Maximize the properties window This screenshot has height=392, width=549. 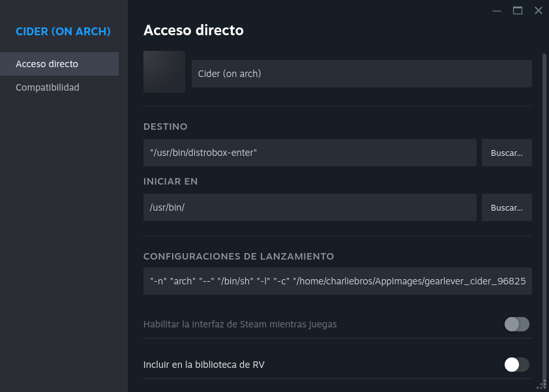[x=518, y=11]
